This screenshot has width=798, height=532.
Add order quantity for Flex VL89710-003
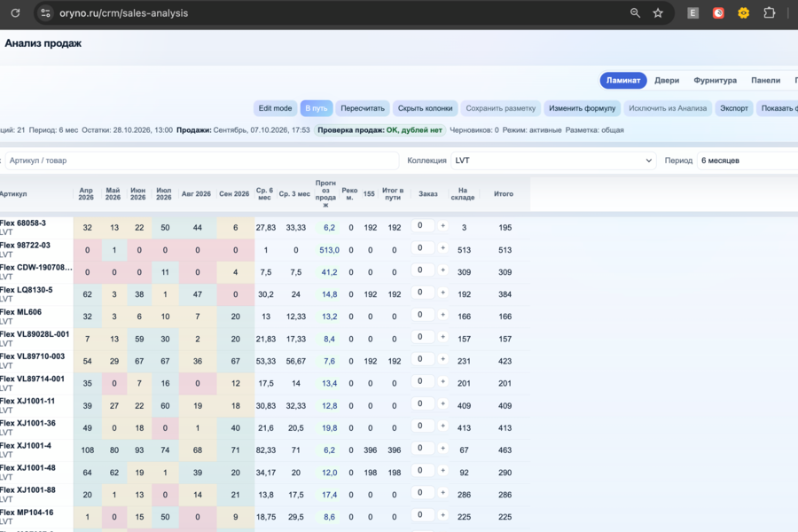[442, 359]
